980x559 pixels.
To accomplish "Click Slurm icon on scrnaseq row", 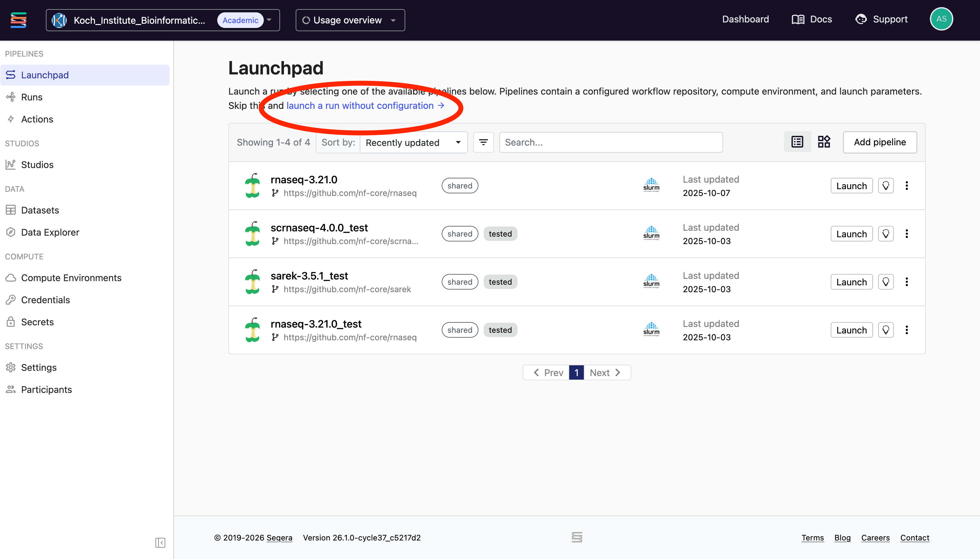I will click(x=651, y=233).
